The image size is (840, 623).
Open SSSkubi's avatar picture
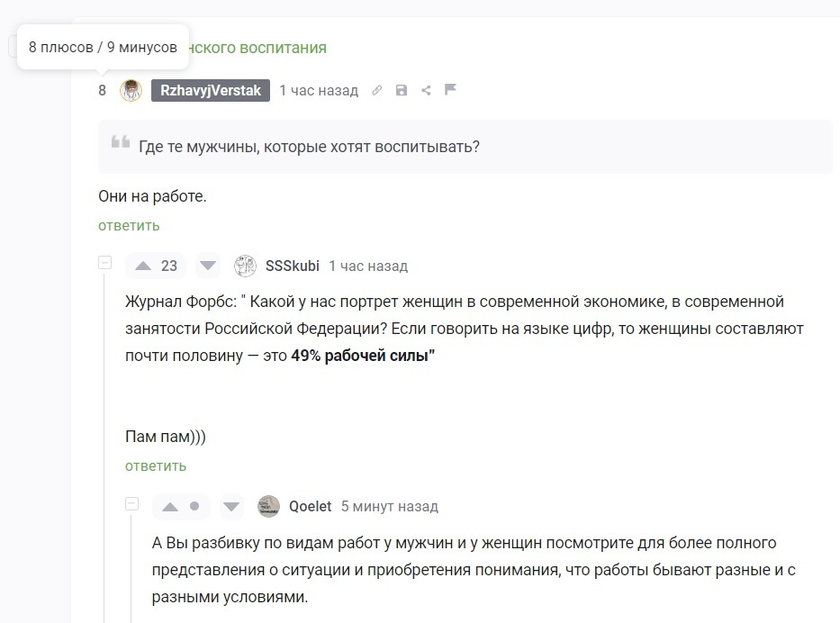coord(246,266)
